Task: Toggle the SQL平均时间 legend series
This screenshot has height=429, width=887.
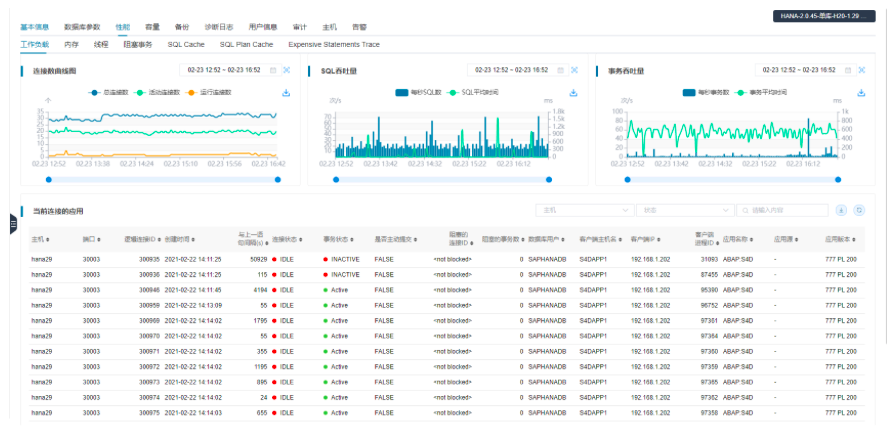Action: [474, 92]
